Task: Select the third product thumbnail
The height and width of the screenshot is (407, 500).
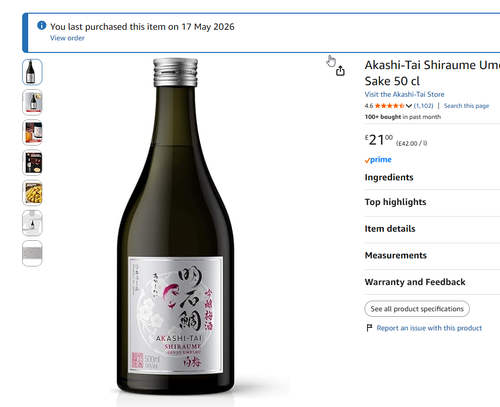Action: pyautogui.click(x=32, y=133)
